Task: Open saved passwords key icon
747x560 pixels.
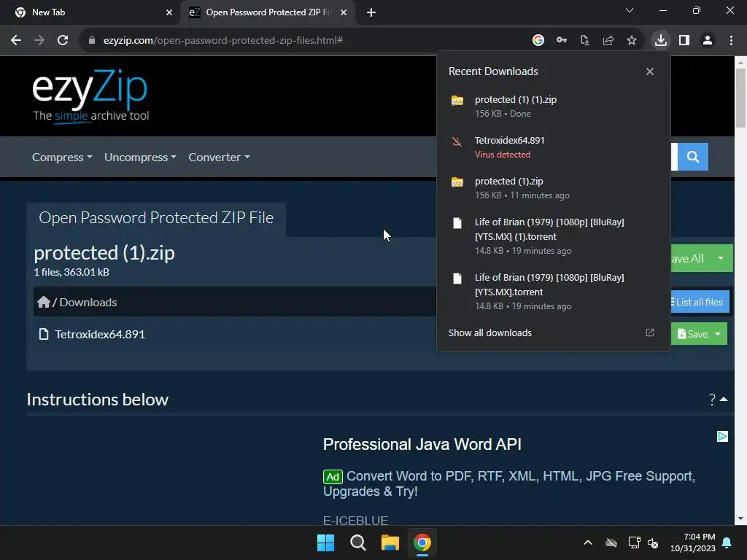Action: [561, 41]
